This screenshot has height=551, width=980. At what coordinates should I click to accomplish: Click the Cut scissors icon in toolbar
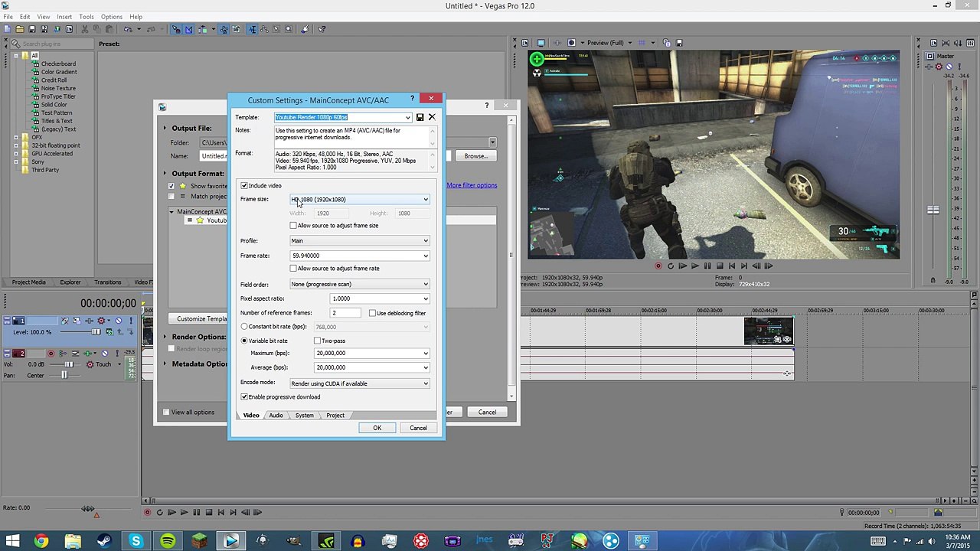pyautogui.click(x=83, y=29)
